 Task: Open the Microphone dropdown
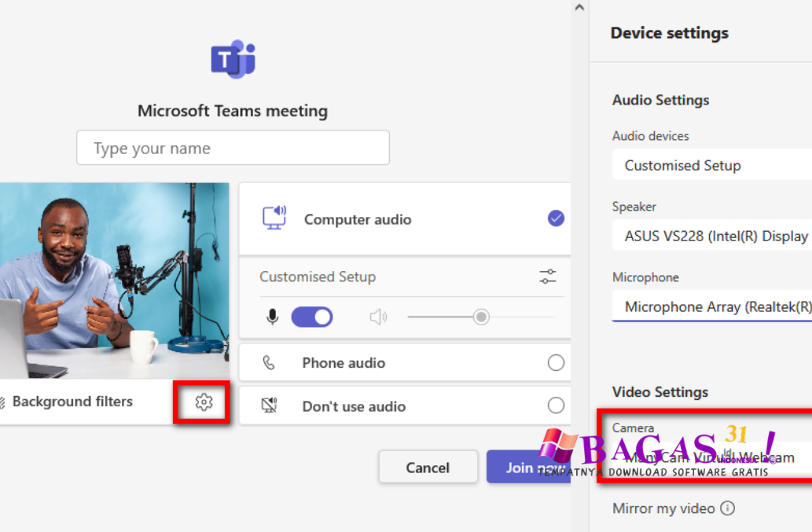pos(712,306)
